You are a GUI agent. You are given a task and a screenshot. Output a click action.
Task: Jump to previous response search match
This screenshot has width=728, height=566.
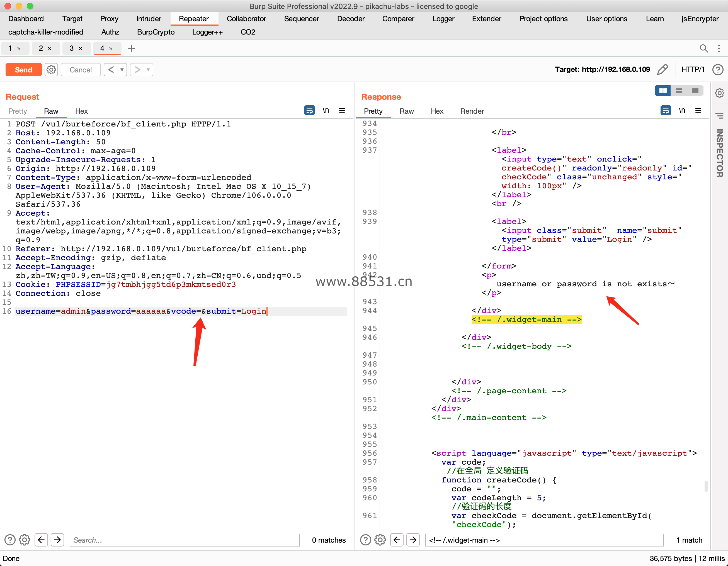pos(397,540)
